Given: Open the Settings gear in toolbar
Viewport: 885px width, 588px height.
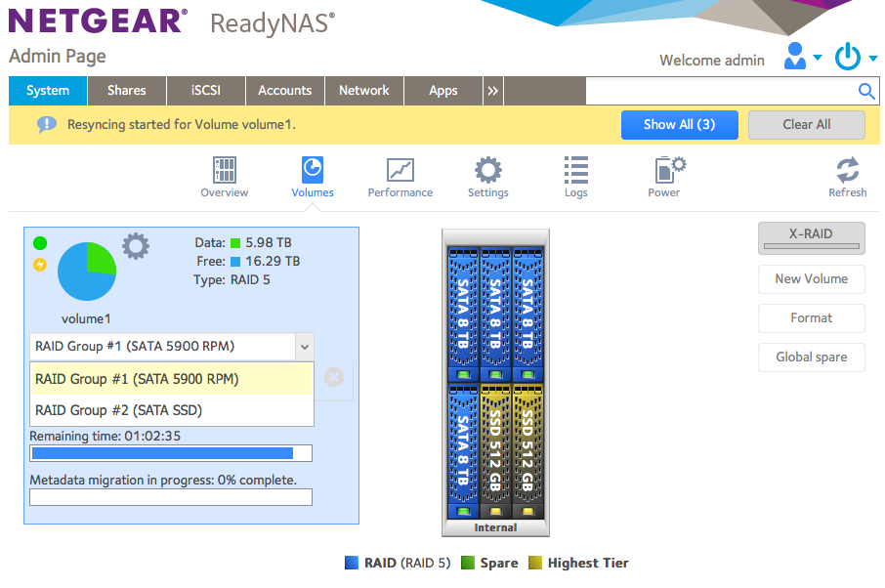Looking at the screenshot, I should pyautogui.click(x=488, y=170).
